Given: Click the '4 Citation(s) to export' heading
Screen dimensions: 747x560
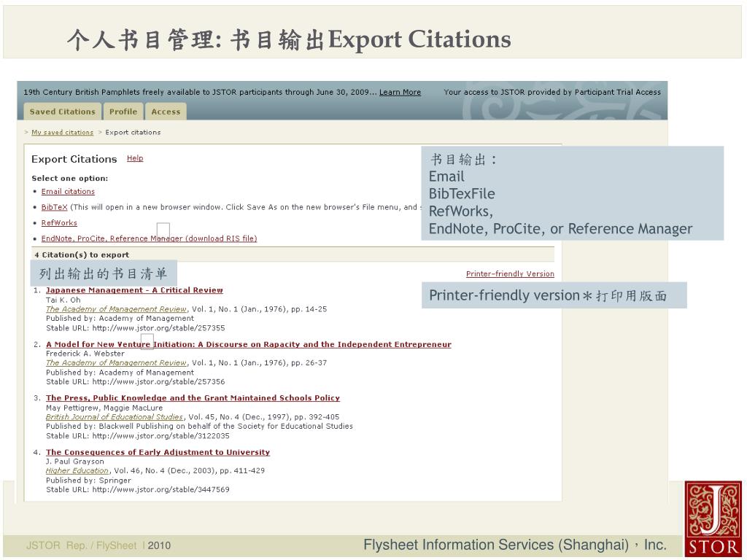Looking at the screenshot, I should point(82,254).
